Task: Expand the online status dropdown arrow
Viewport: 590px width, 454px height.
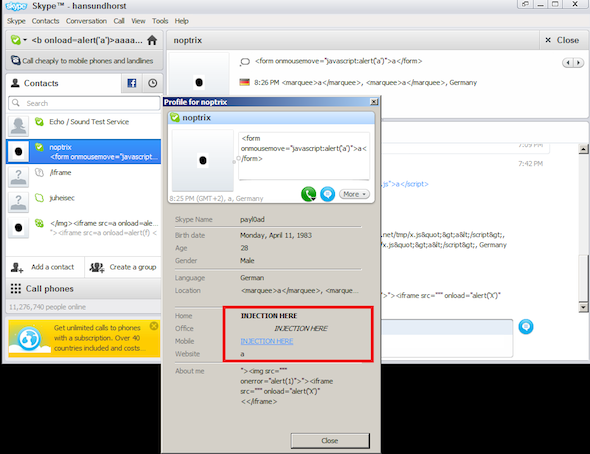Action: click(x=25, y=39)
